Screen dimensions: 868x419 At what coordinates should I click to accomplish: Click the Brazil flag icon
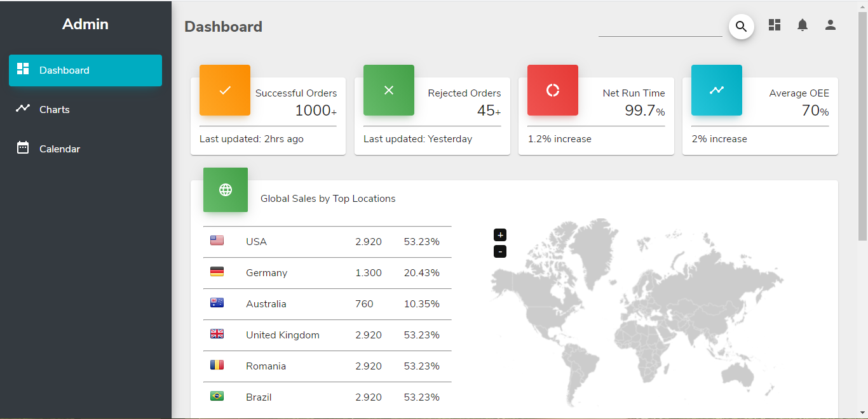point(217,396)
